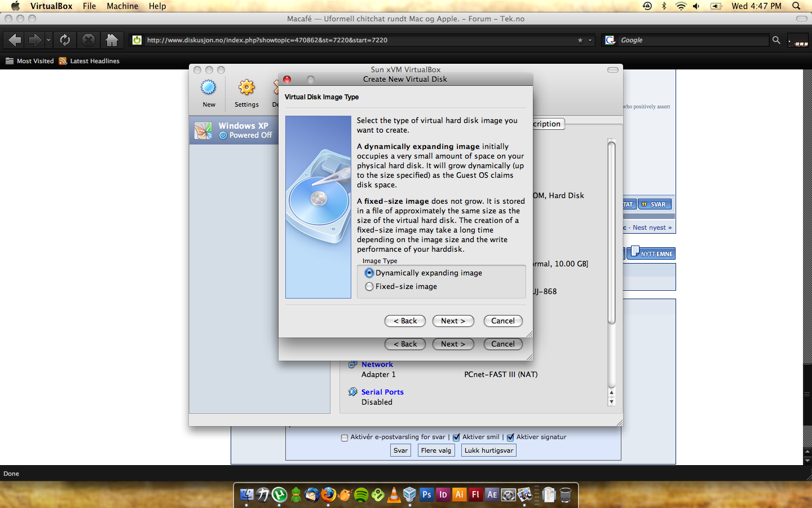Follow the Nest nyest link
Screen dimensions: 812x508
click(x=652, y=227)
